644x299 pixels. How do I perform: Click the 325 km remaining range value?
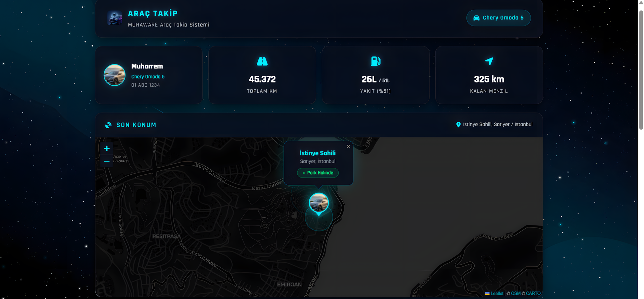[489, 79]
